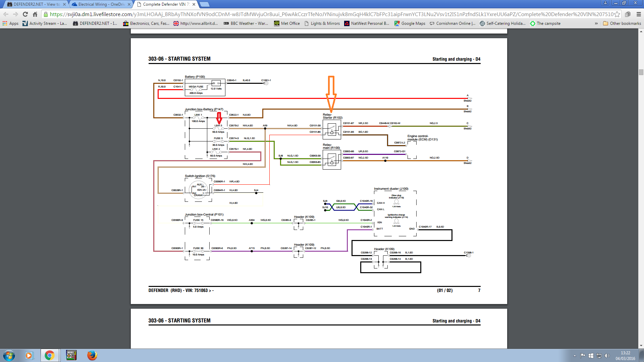Open The campsite bookmark

coord(545,23)
